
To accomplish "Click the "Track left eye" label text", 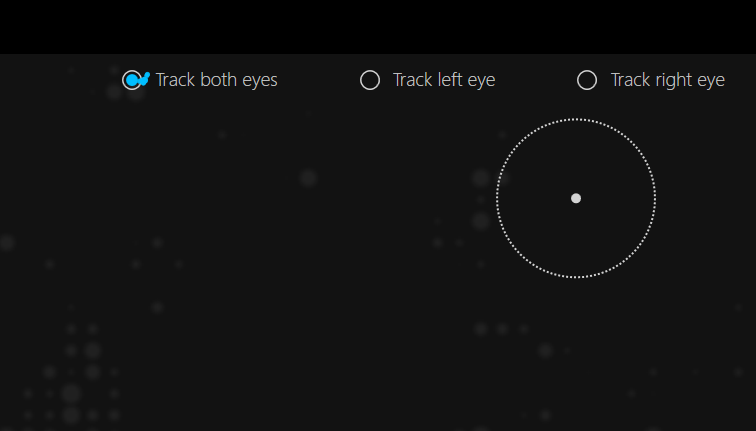I will 444,80.
